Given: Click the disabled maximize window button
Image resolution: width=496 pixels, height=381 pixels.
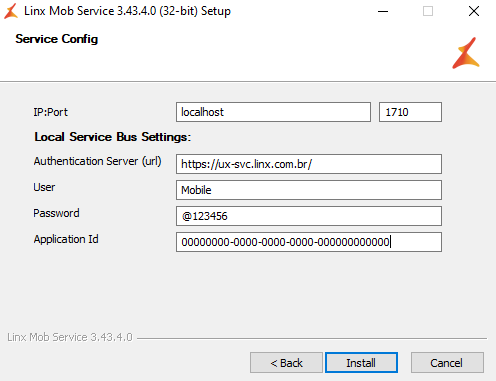Looking at the screenshot, I should point(428,11).
